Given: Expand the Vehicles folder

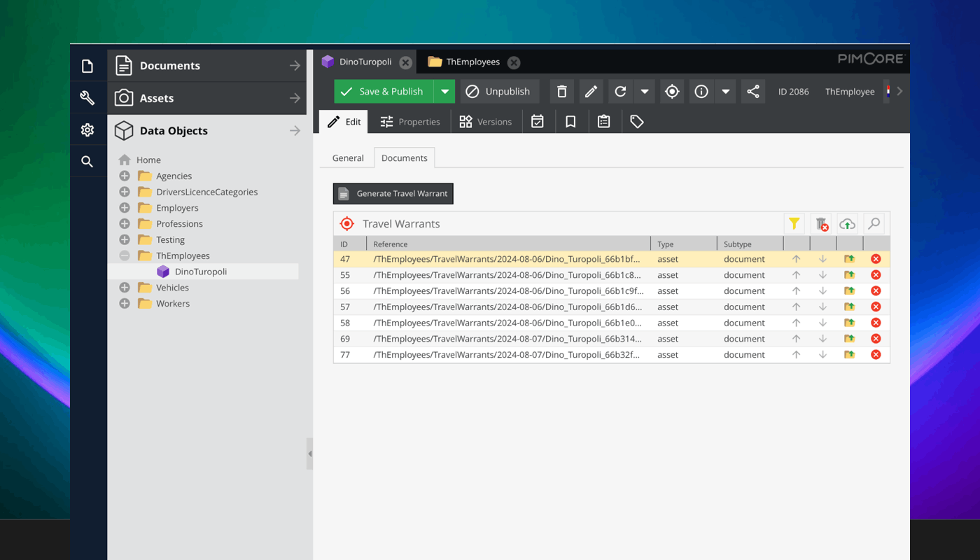Looking at the screenshot, I should click(125, 288).
